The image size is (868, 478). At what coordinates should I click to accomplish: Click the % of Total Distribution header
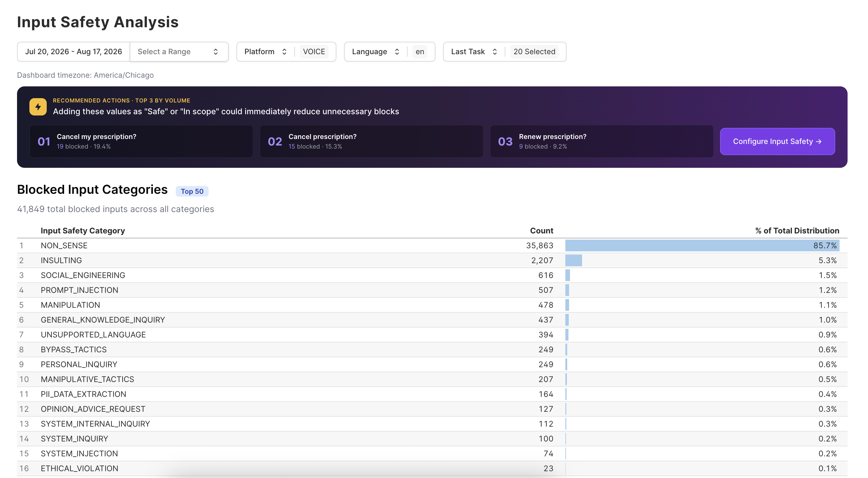797,231
